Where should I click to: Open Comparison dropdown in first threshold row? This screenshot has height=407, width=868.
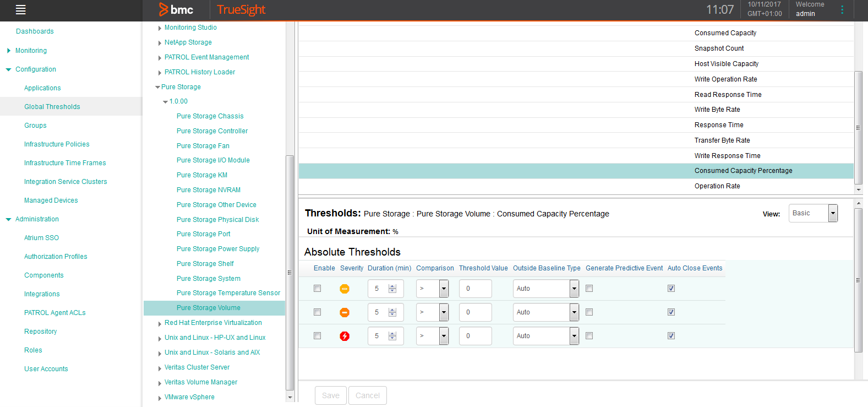[x=444, y=289]
